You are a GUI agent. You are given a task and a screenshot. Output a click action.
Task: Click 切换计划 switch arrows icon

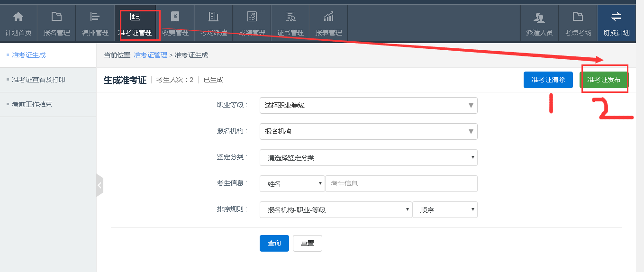616,17
